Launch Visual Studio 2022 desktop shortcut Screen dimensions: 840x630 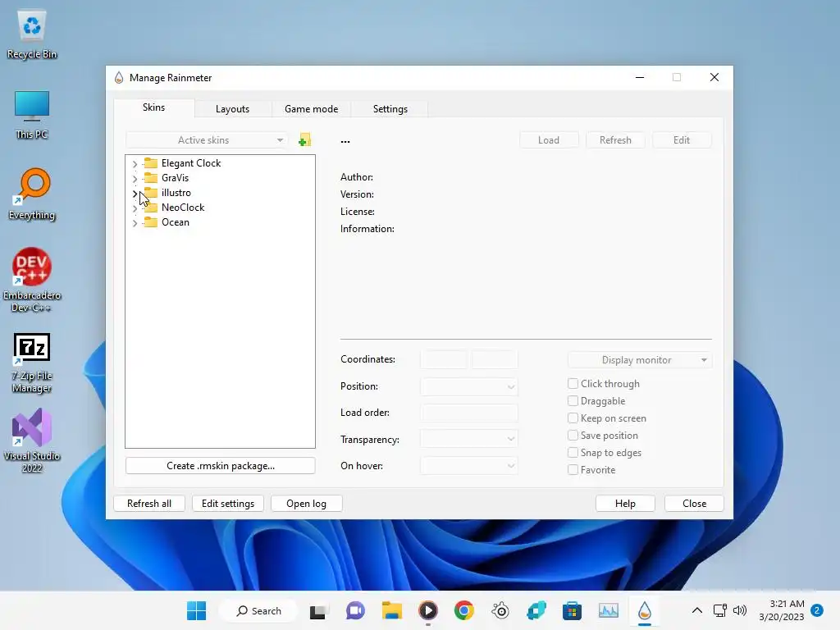tap(32, 441)
